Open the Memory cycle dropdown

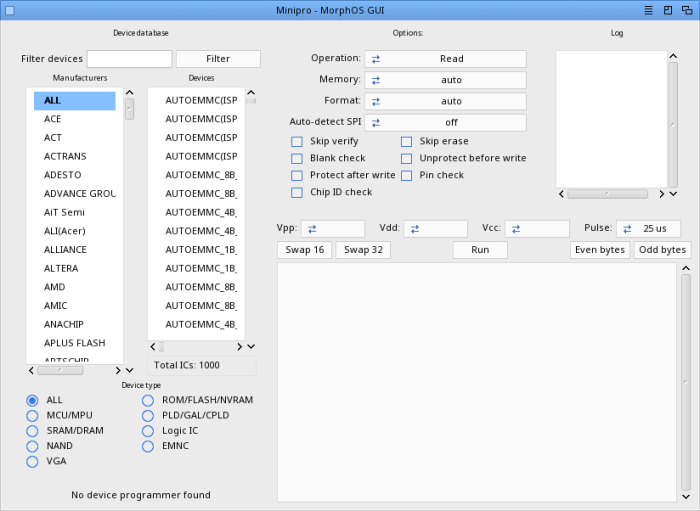point(446,80)
